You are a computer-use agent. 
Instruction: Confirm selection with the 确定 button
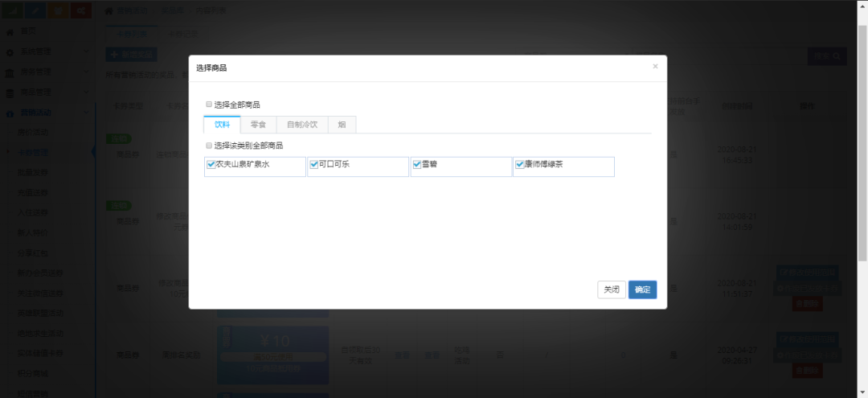pyautogui.click(x=643, y=289)
